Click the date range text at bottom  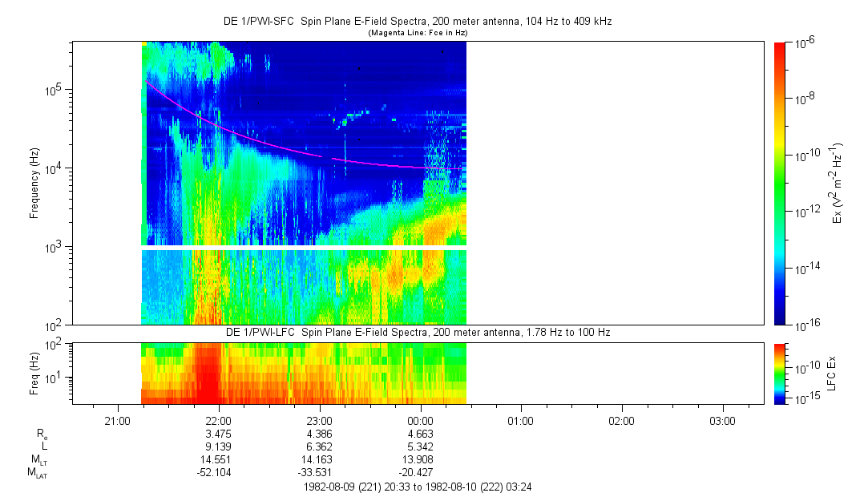(x=417, y=487)
